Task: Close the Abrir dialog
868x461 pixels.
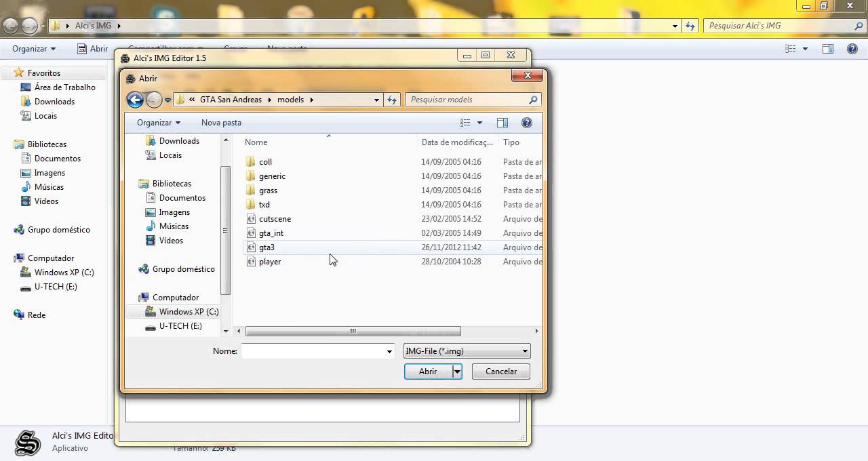Action: (527, 75)
